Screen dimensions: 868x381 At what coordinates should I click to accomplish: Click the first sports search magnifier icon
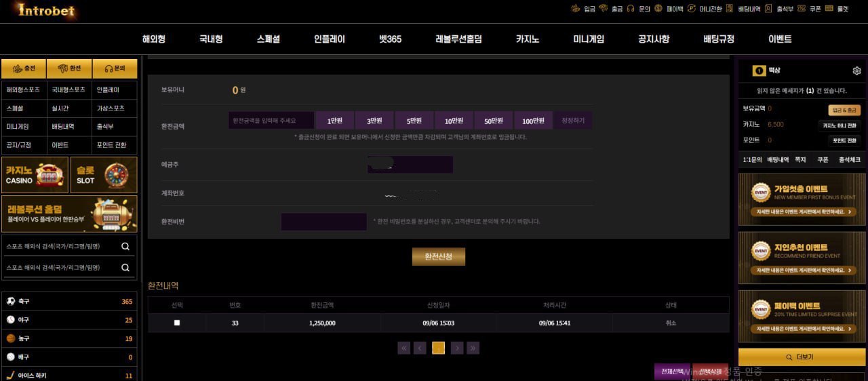point(125,247)
